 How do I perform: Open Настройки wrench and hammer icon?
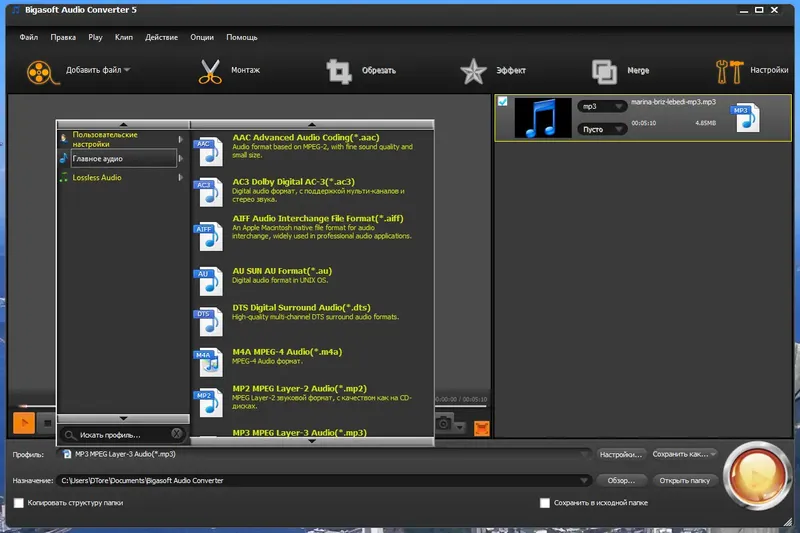click(x=729, y=71)
